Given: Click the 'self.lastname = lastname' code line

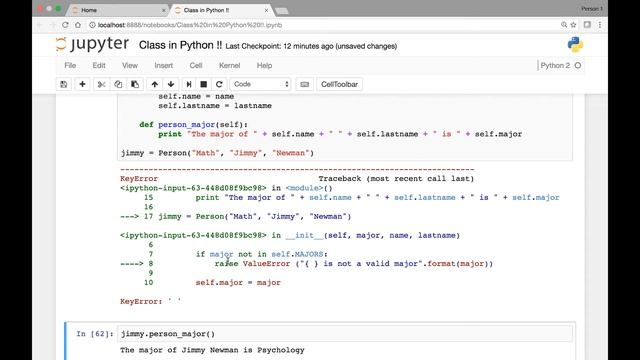Looking at the screenshot, I should [215, 106].
